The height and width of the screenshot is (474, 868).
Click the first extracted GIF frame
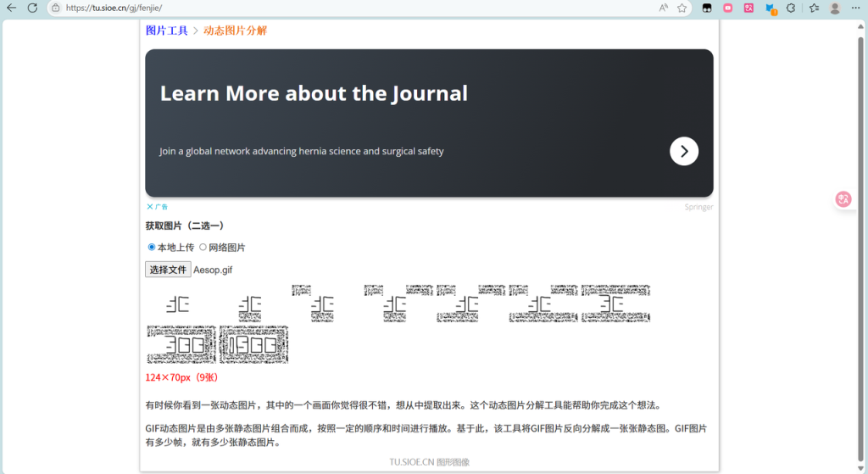point(181,304)
